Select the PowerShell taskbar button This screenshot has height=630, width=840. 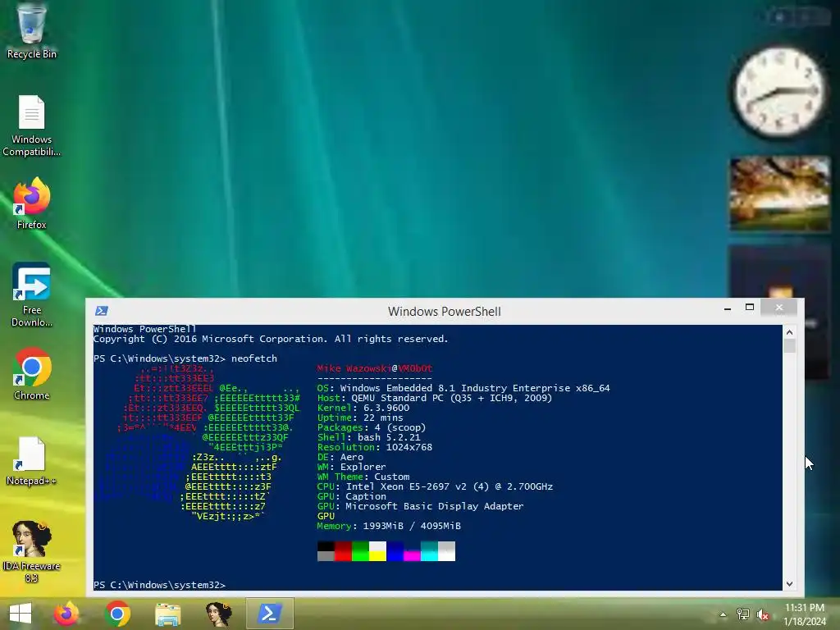(x=269, y=614)
